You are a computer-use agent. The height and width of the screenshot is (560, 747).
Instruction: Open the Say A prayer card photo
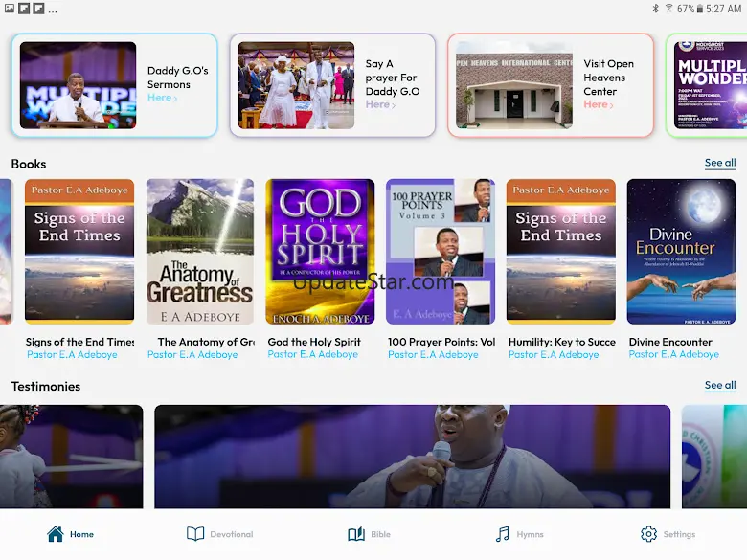pyautogui.click(x=296, y=85)
